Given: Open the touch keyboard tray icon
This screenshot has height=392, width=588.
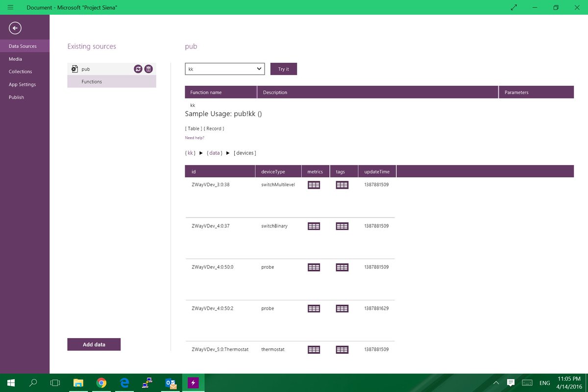Looking at the screenshot, I should [x=527, y=383].
